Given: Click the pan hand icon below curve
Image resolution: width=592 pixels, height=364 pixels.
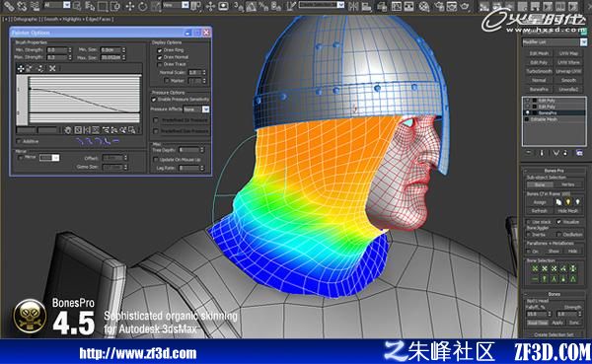Looking at the screenshot, I should pyautogui.click(x=68, y=130).
